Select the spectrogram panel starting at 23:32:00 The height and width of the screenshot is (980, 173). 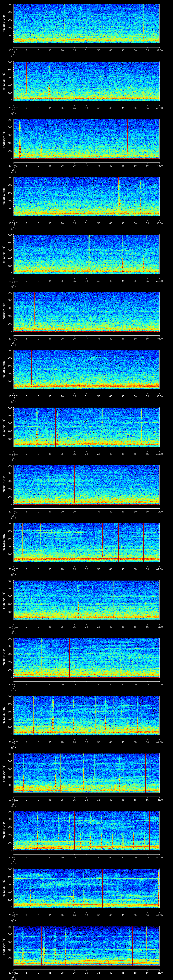click(x=86, y=81)
